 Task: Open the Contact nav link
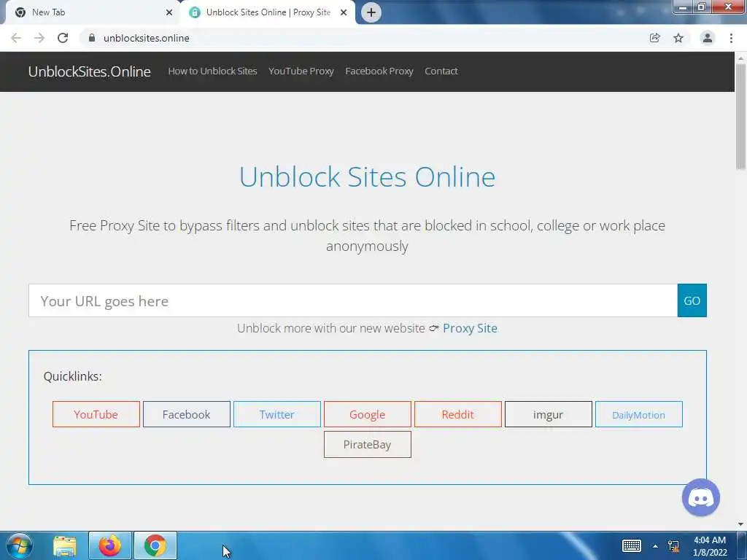point(441,71)
